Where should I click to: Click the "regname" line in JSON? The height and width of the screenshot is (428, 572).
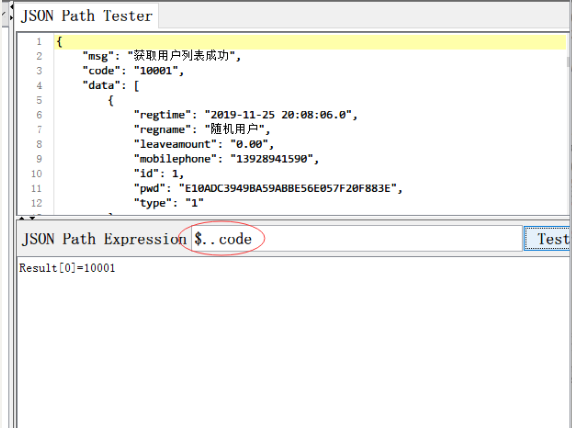(202, 130)
